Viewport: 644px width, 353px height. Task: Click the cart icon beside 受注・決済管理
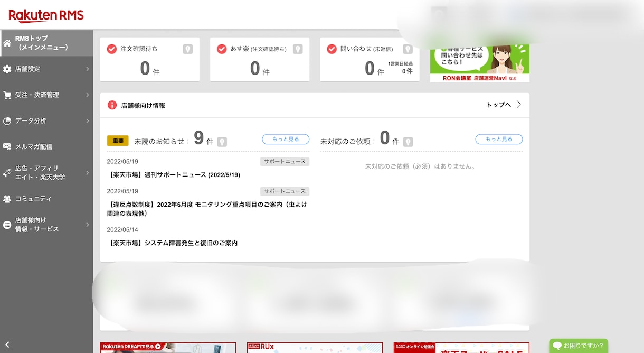(x=7, y=95)
